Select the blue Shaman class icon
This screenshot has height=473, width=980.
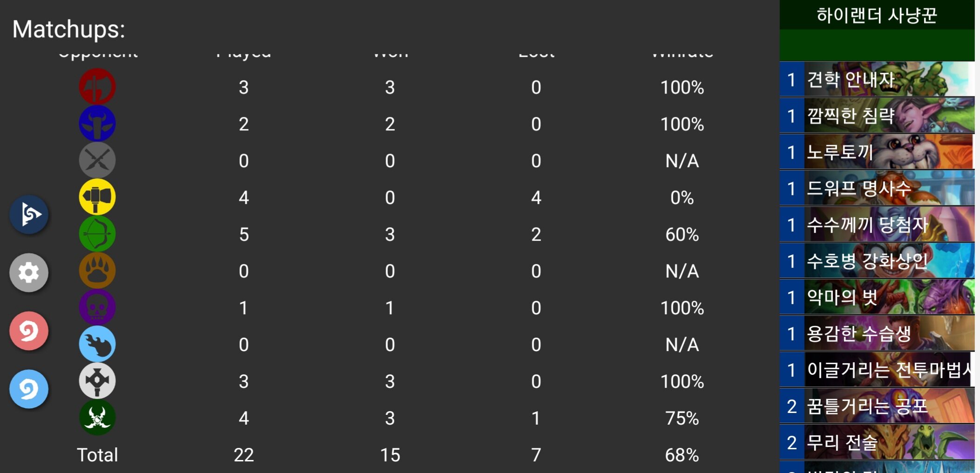[97, 123]
